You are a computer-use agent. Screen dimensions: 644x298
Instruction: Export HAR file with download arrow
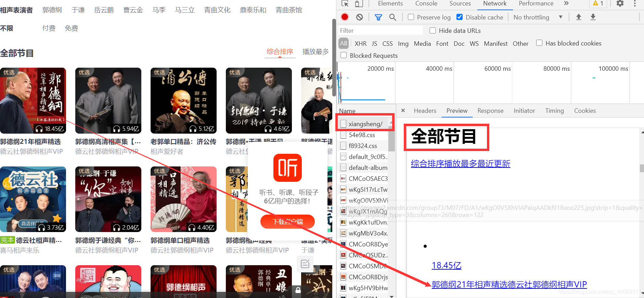pyautogui.click(x=593, y=17)
